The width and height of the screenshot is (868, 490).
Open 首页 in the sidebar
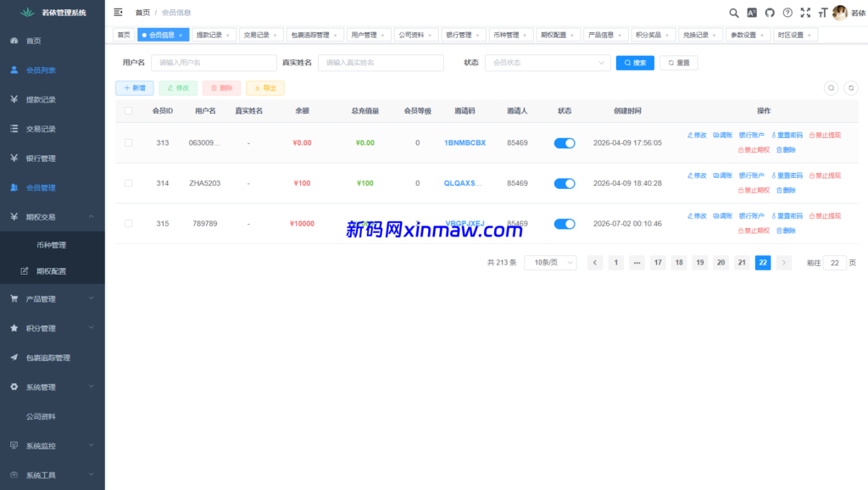click(x=53, y=41)
